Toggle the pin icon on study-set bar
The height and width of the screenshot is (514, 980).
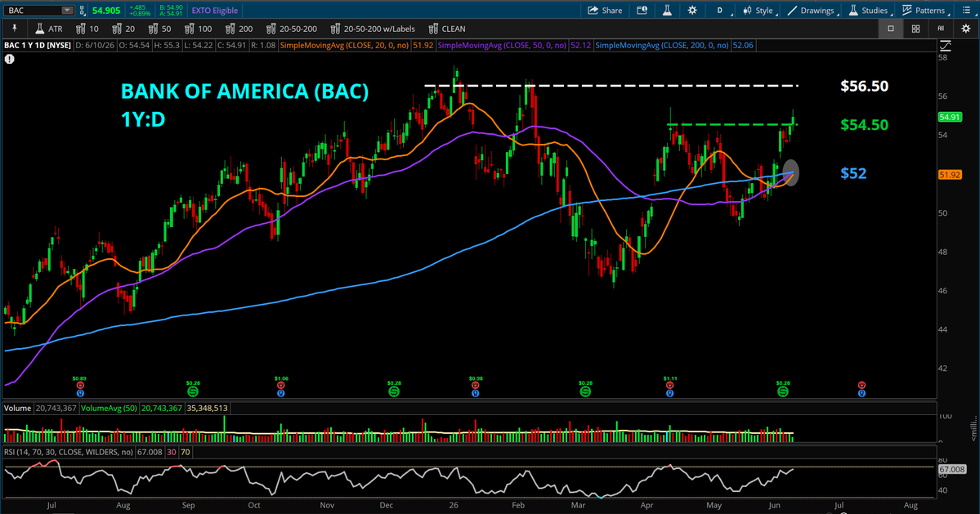(15, 29)
